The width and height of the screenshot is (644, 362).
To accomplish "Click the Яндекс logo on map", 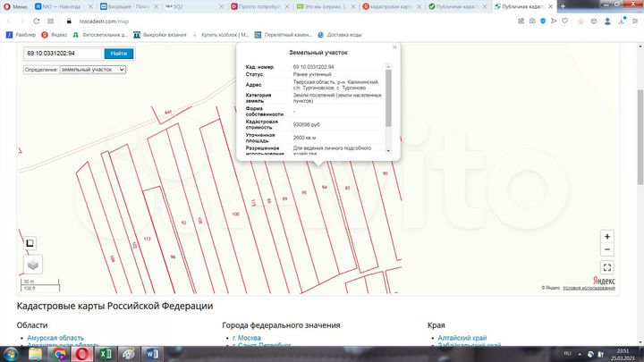I will point(604,281).
